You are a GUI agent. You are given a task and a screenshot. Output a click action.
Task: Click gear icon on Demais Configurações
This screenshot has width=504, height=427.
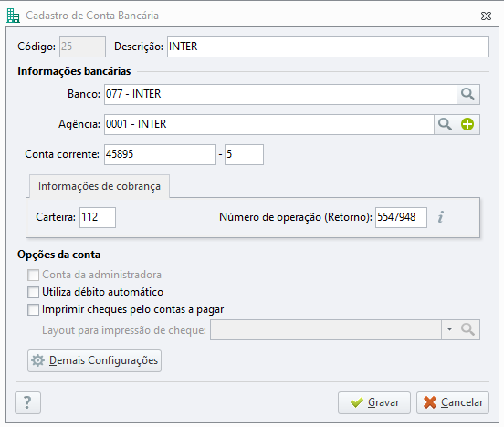(x=38, y=360)
